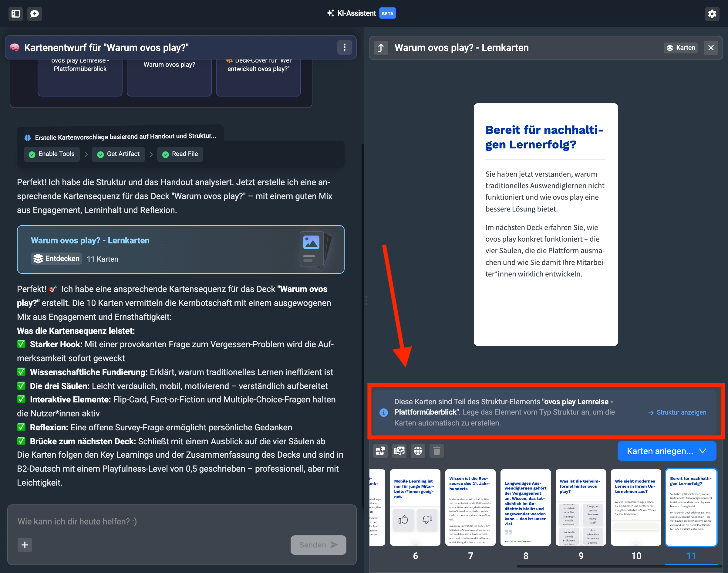Click the plus attachment button
This screenshot has height=573, width=728.
click(25, 545)
